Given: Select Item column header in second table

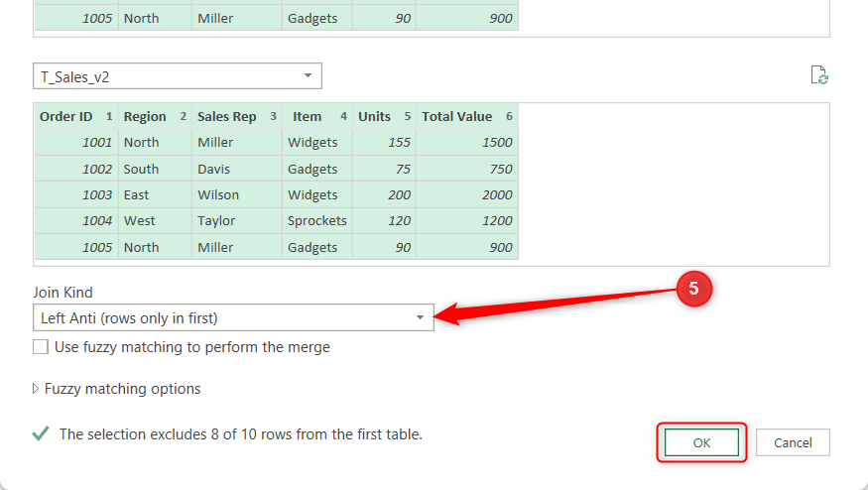Looking at the screenshot, I should point(317,116).
